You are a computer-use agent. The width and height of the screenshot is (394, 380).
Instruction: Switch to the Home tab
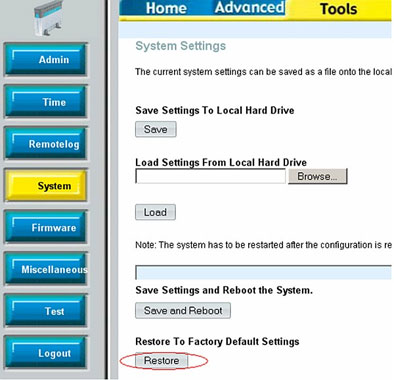click(x=166, y=8)
